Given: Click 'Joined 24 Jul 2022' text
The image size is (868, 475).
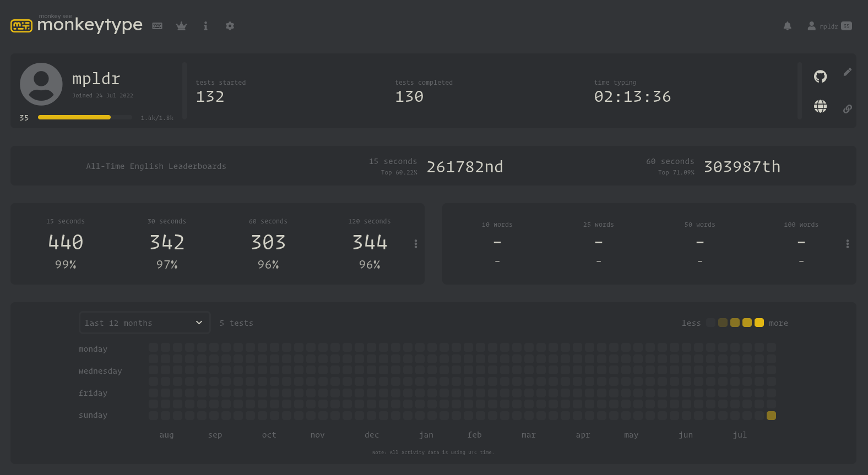Looking at the screenshot, I should click(102, 95).
